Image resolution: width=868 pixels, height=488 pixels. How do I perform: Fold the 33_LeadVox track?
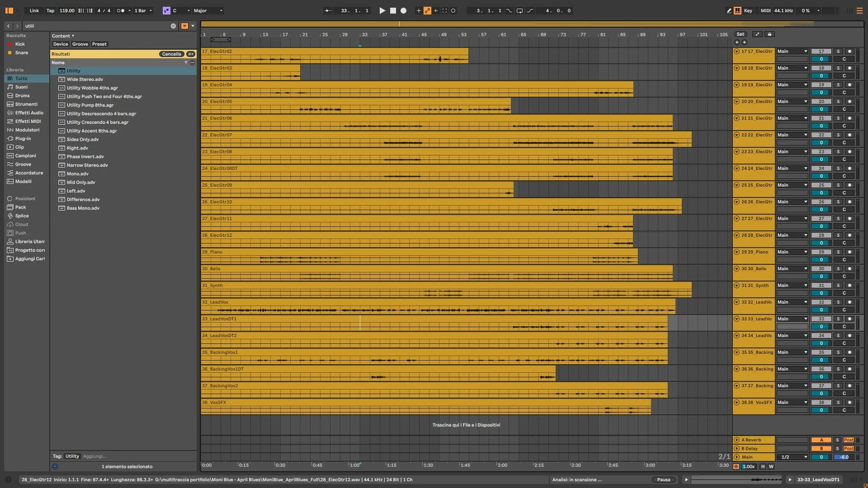(x=736, y=319)
